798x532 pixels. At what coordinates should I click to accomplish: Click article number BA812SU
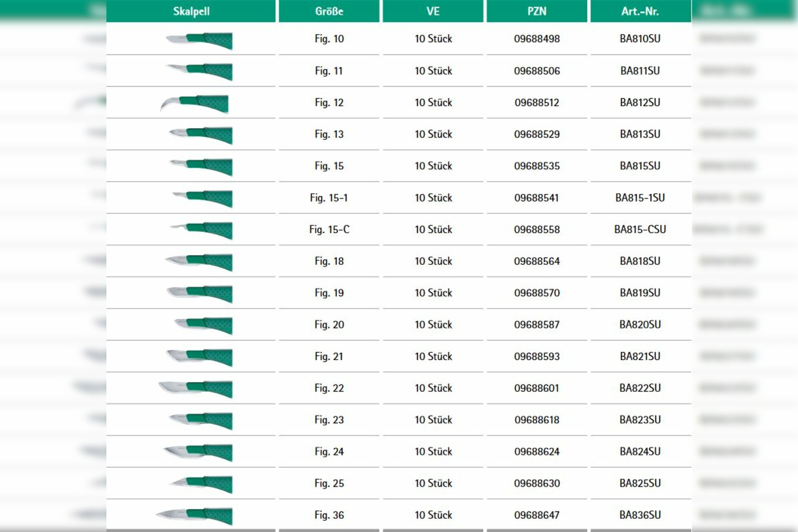(x=640, y=102)
